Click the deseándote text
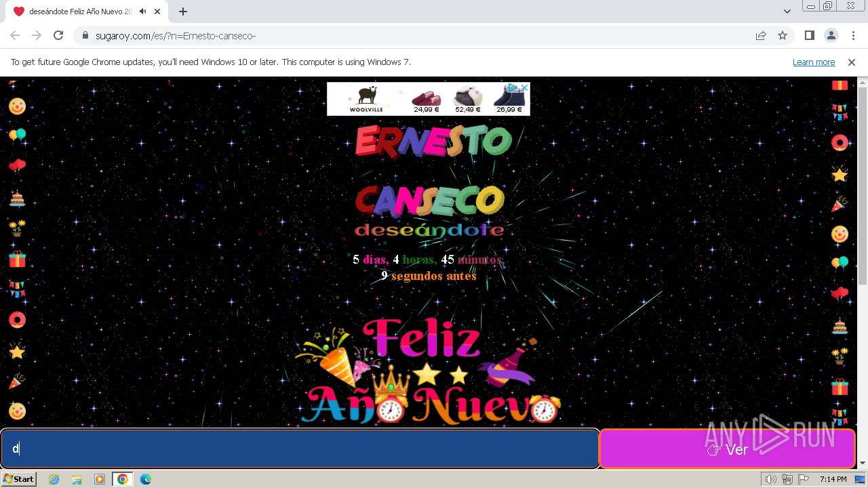 429,230
